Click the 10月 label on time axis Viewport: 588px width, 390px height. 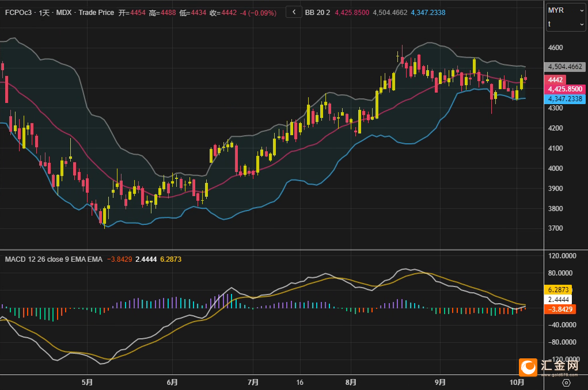(x=517, y=382)
